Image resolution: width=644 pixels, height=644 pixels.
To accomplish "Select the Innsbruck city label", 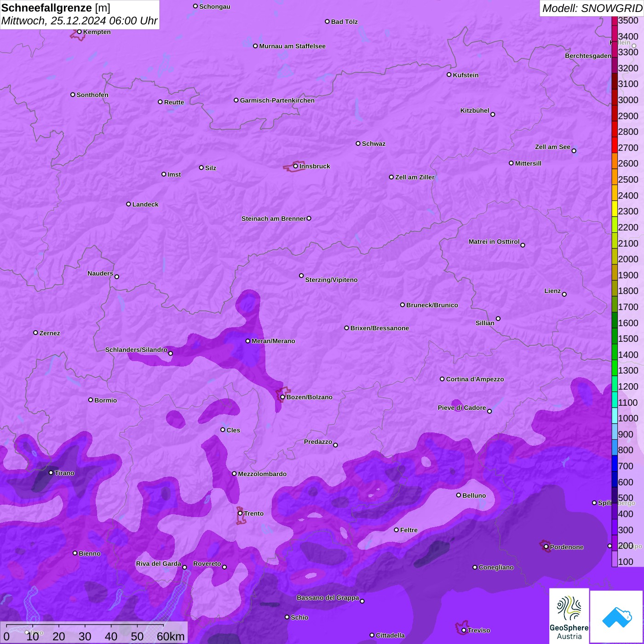I will (315, 166).
